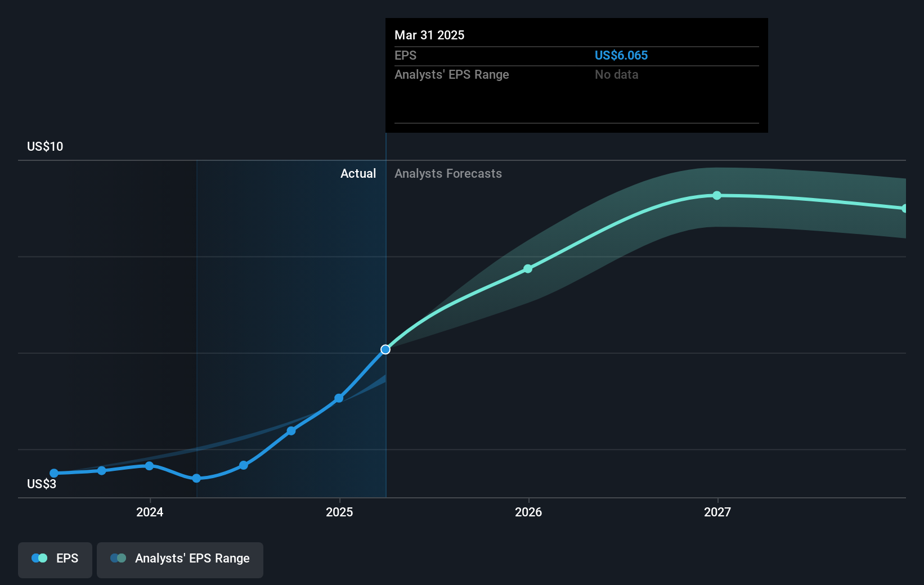The width and height of the screenshot is (924, 585).
Task: Click the mid-2024 EPS data point
Action: click(244, 465)
